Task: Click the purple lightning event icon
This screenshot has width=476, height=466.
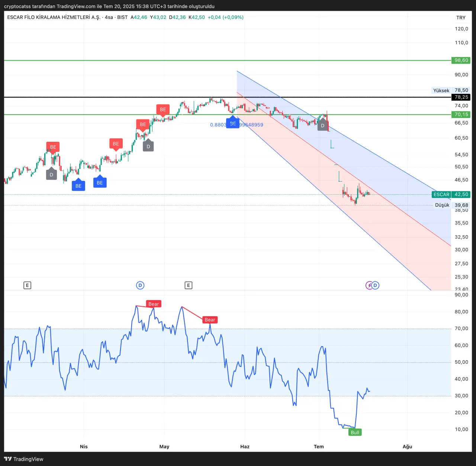Action: pyautogui.click(x=369, y=285)
